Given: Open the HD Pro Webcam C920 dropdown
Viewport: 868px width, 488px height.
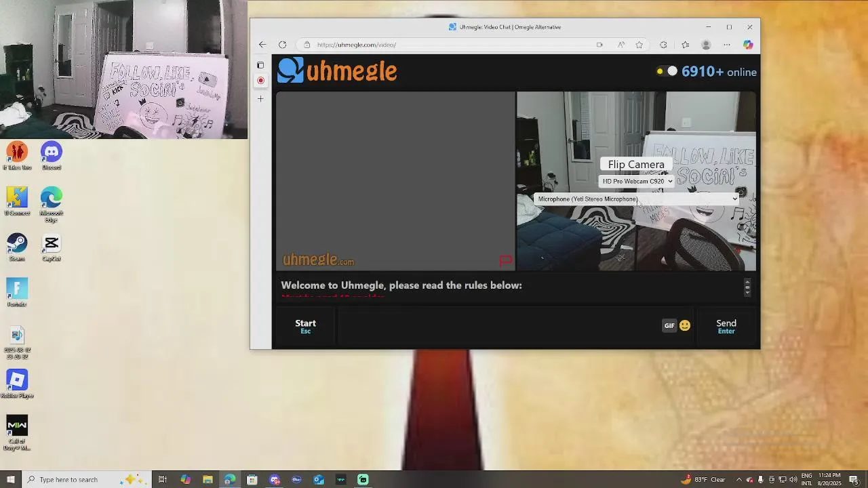Looking at the screenshot, I should pos(637,181).
